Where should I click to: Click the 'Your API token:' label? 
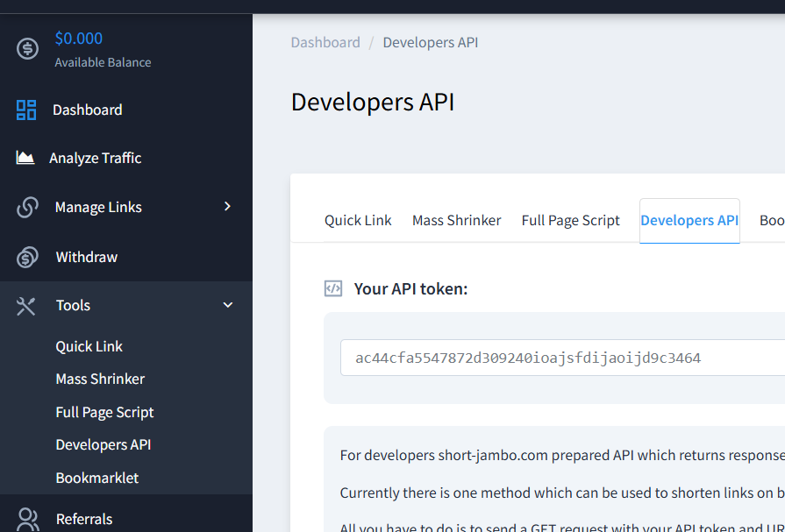[410, 289]
